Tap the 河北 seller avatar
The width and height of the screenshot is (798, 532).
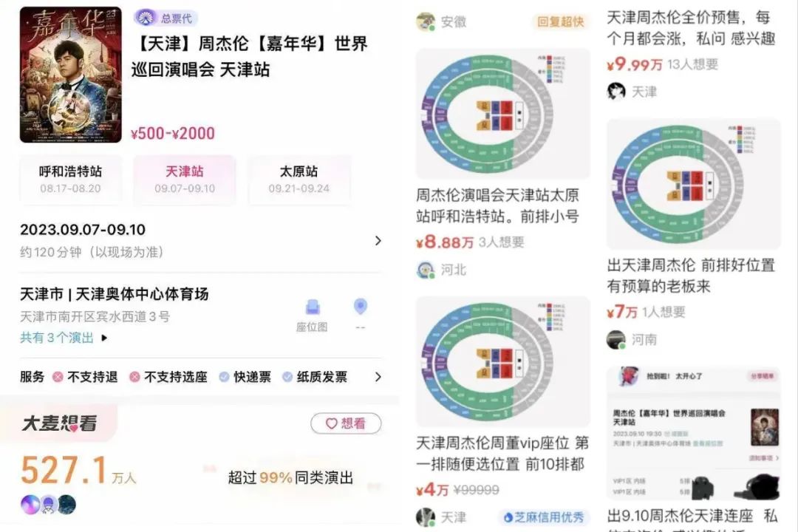click(x=426, y=270)
